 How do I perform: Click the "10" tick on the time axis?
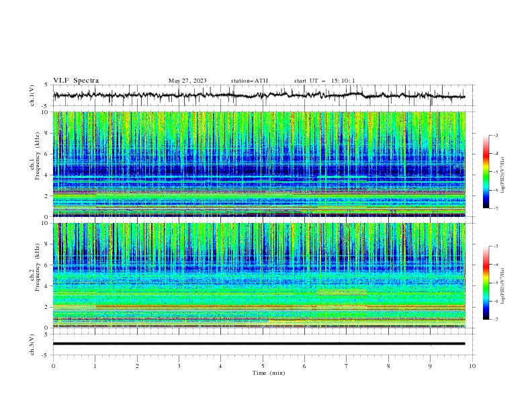(472, 366)
